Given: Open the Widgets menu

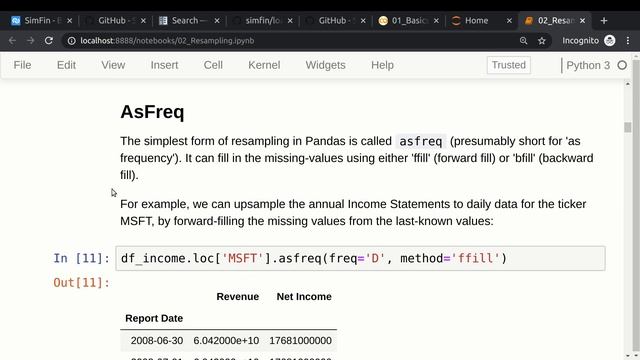Looking at the screenshot, I should pos(325,65).
